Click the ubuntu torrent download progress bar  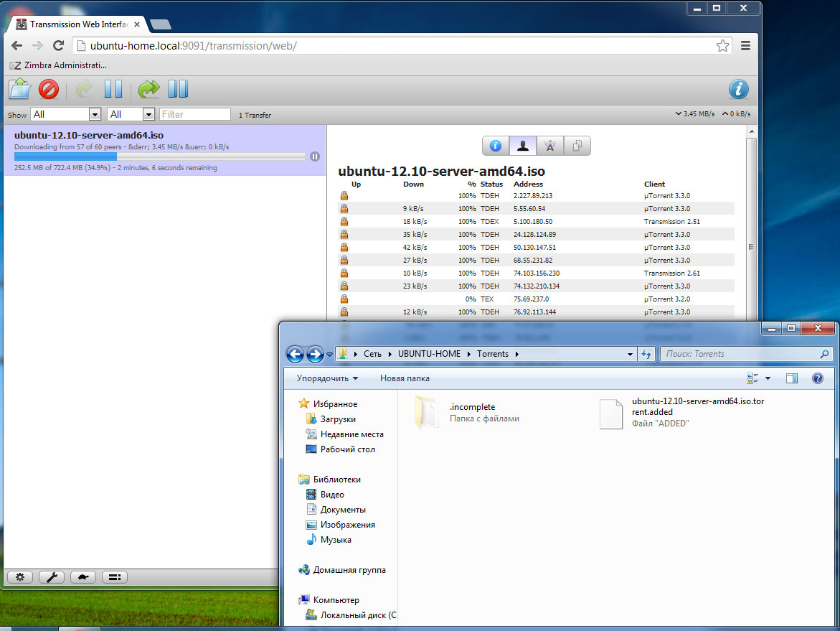pos(159,156)
